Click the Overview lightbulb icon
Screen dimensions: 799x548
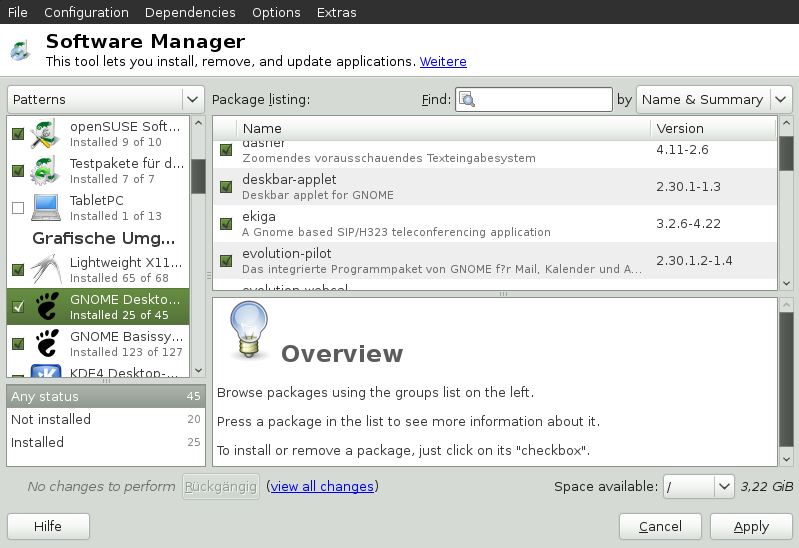click(246, 331)
